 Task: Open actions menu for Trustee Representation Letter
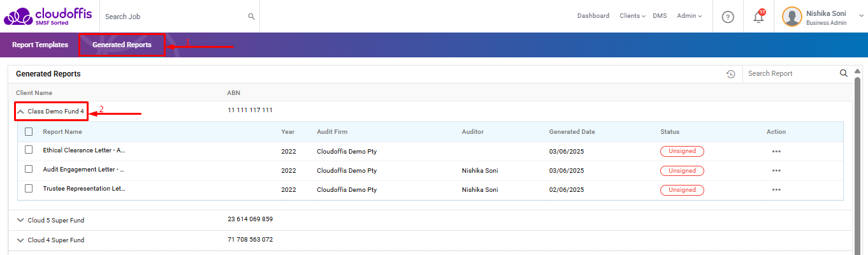click(776, 190)
